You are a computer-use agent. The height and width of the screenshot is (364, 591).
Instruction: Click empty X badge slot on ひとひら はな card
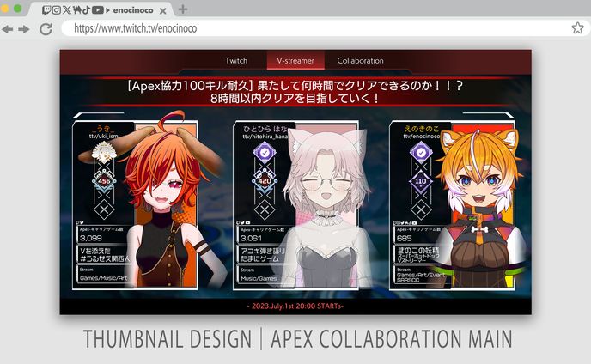(x=265, y=209)
